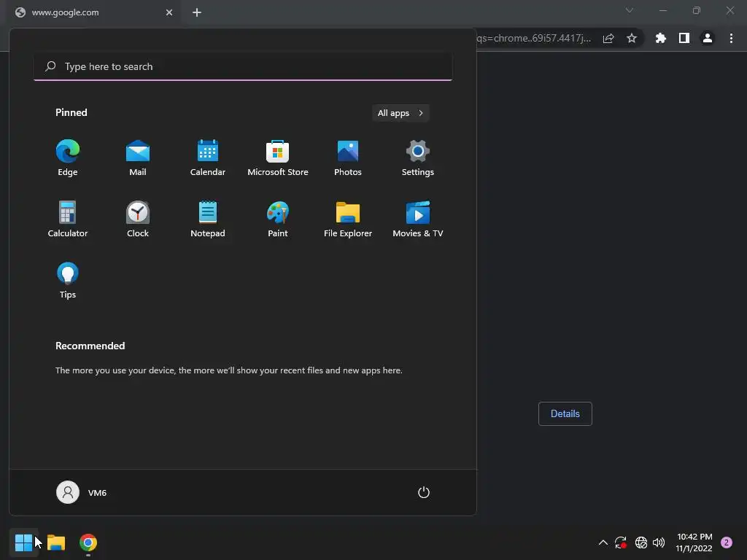This screenshot has width=747, height=560.
Task: Open the Calendar app
Action: (x=208, y=158)
